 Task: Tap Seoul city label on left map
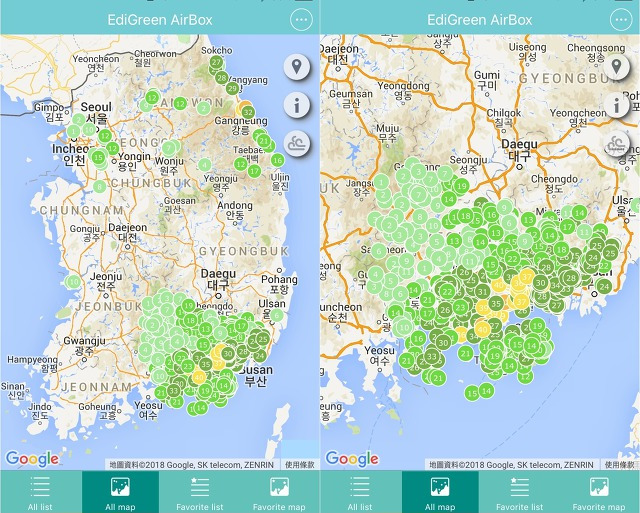96,113
